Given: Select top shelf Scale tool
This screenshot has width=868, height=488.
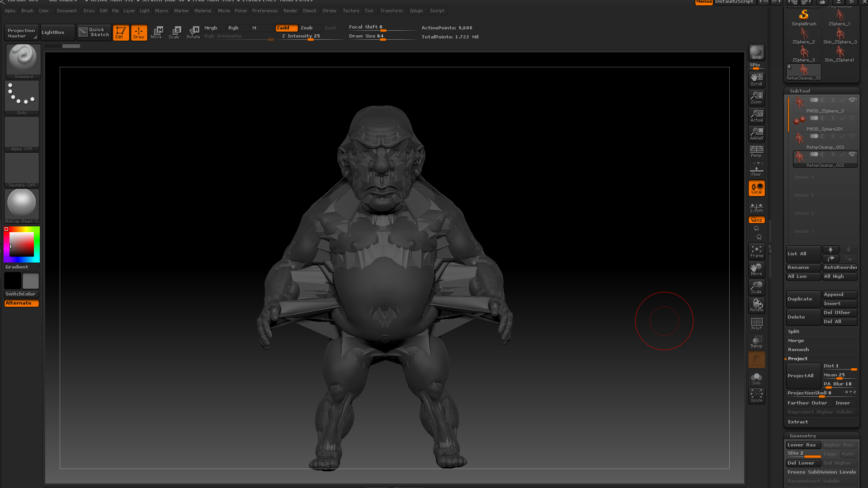Looking at the screenshot, I should [x=175, y=33].
